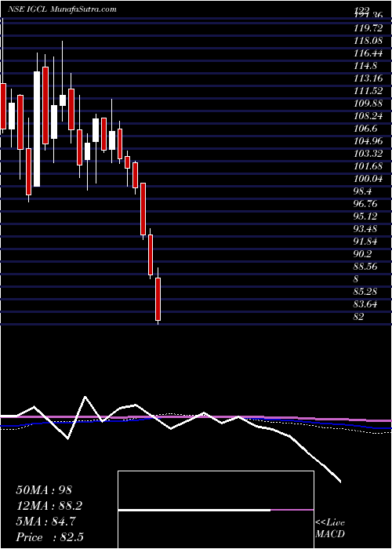The width and height of the screenshot is (392, 549).
Task: Click the 111.52 price axis label
Action: point(368,92)
